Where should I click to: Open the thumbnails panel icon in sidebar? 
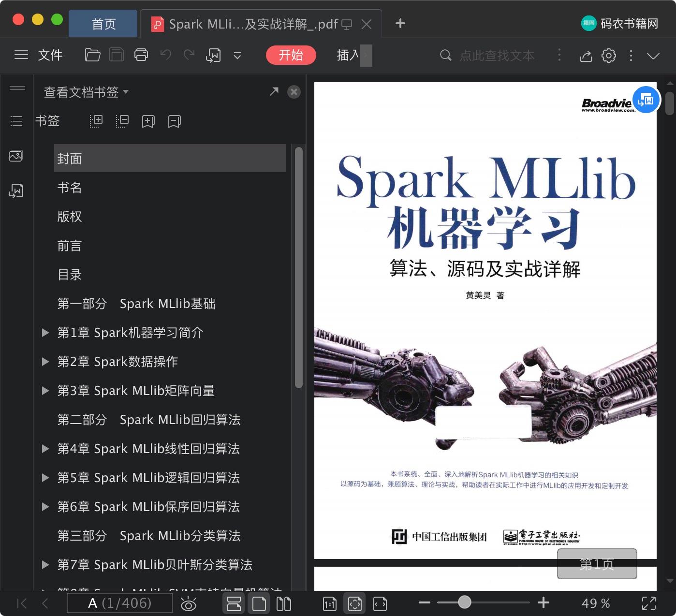16,156
